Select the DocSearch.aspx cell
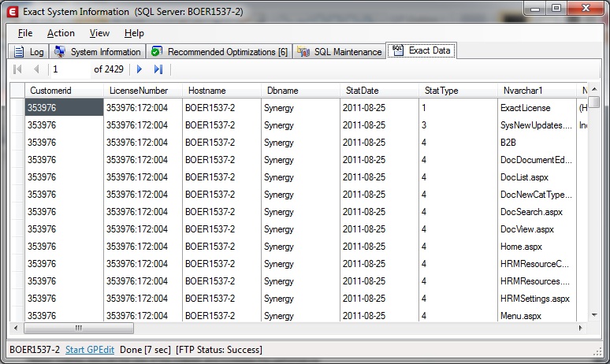The height and width of the screenshot is (364, 610). (537, 212)
